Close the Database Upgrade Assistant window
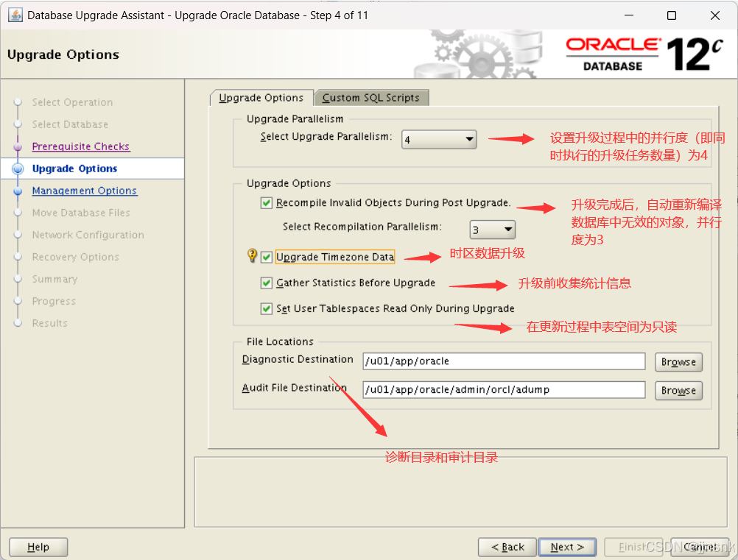738x560 pixels. [x=715, y=15]
